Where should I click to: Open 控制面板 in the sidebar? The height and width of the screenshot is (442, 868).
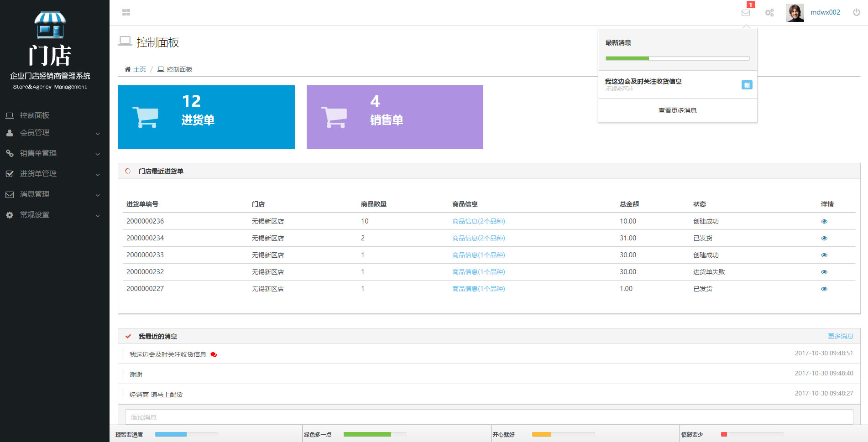pyautogui.click(x=35, y=115)
